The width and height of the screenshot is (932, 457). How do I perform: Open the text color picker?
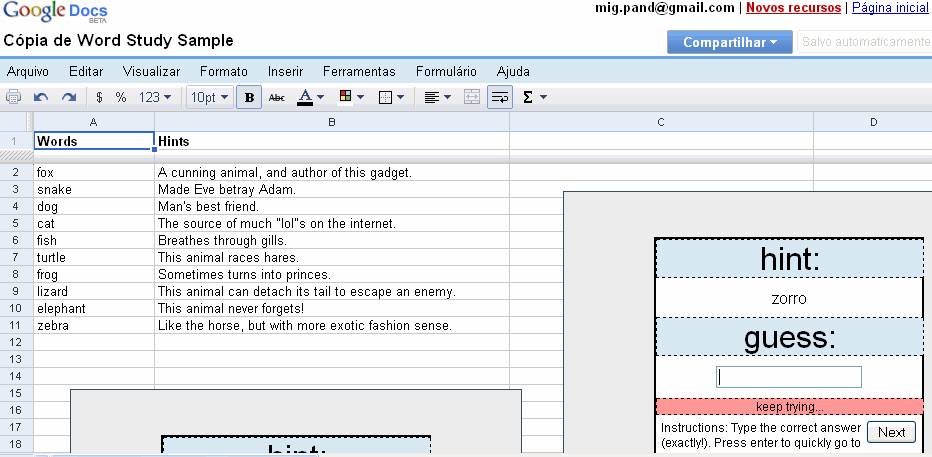(310, 97)
